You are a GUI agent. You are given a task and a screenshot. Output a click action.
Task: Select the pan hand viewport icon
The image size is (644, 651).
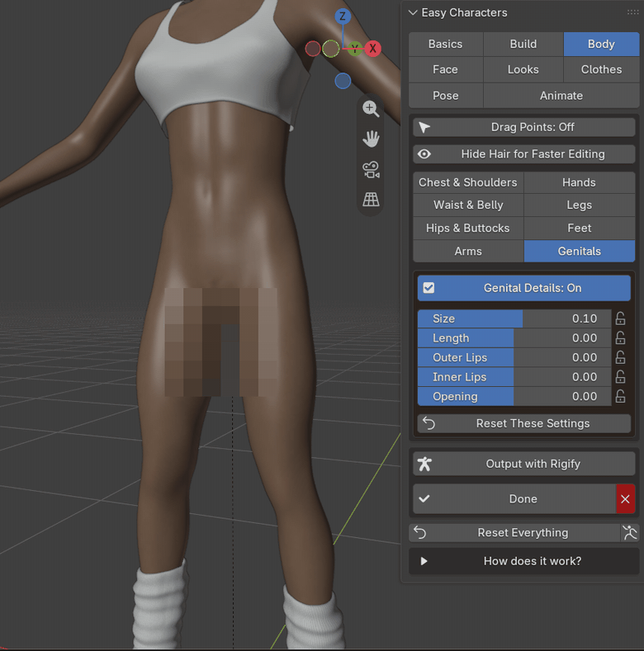click(x=371, y=139)
